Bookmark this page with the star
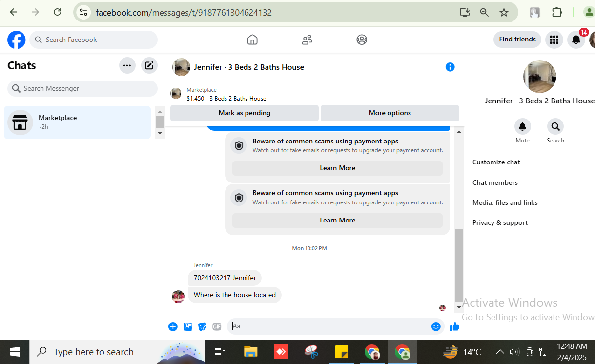Screen dimensions: 595x364 (504, 12)
